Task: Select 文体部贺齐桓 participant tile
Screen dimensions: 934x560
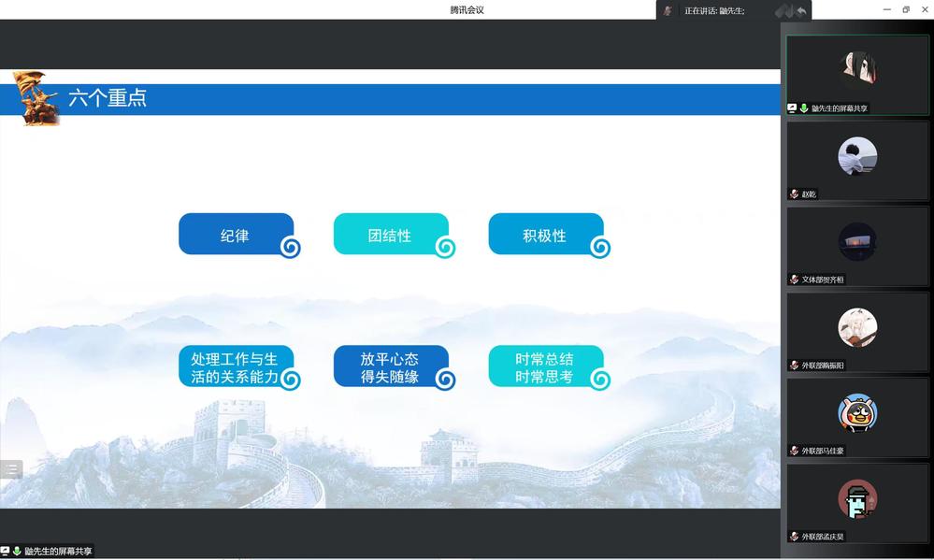Action: (856, 246)
